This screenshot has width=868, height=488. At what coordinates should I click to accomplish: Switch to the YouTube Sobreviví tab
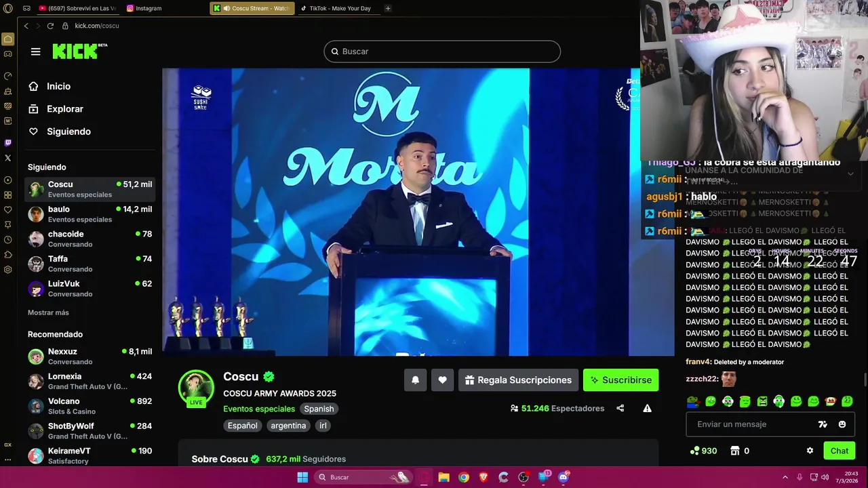click(77, 8)
